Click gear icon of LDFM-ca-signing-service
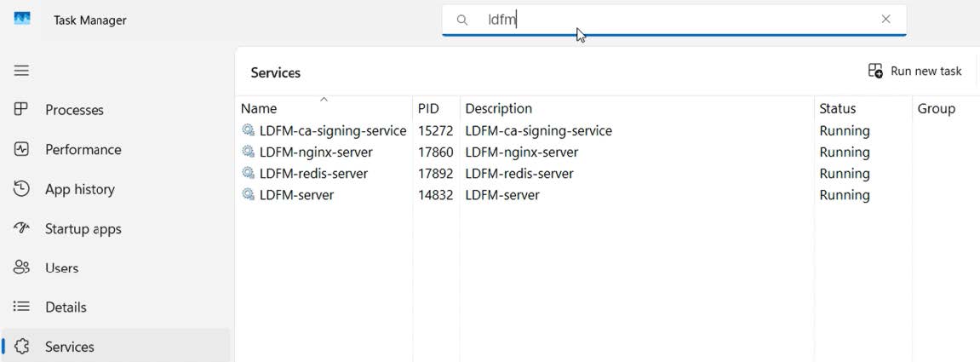 tap(248, 130)
